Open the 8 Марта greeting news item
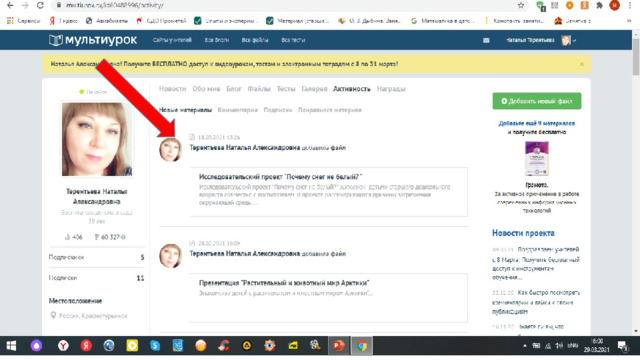Viewport: 640px width, 360px height. click(536, 263)
